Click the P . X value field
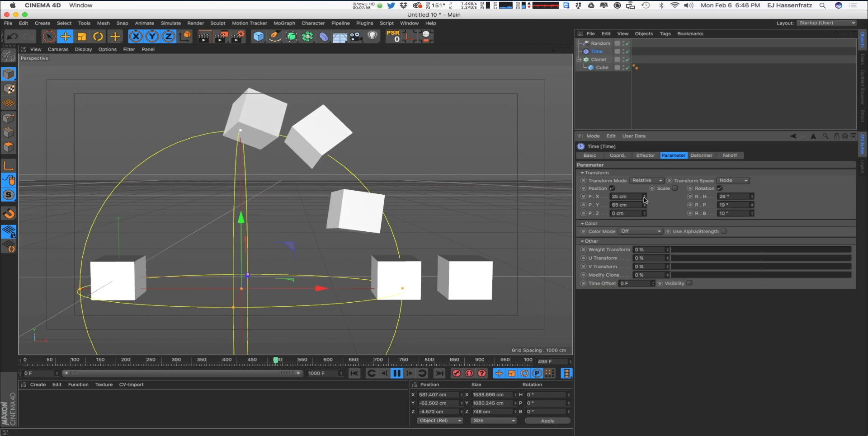The image size is (868, 436). [x=627, y=197]
